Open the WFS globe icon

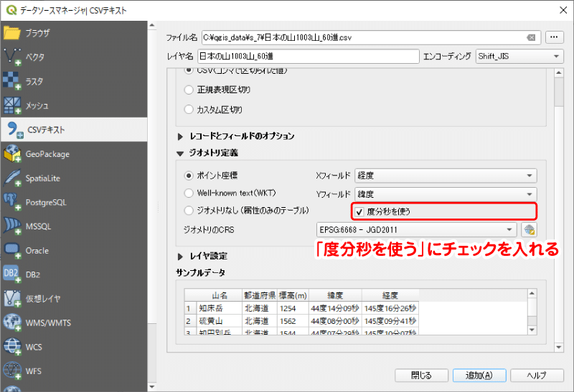[11, 371]
